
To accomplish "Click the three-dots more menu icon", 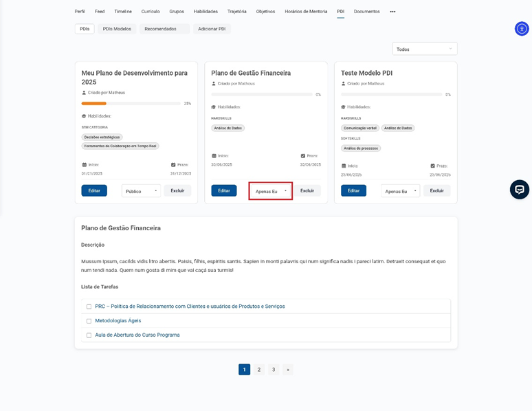I will coord(392,12).
